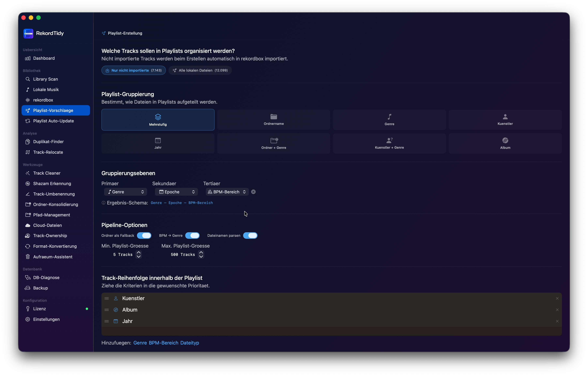The width and height of the screenshot is (588, 376).
Task: Choose the Ordner + Genre grouping card
Action: pyautogui.click(x=274, y=144)
